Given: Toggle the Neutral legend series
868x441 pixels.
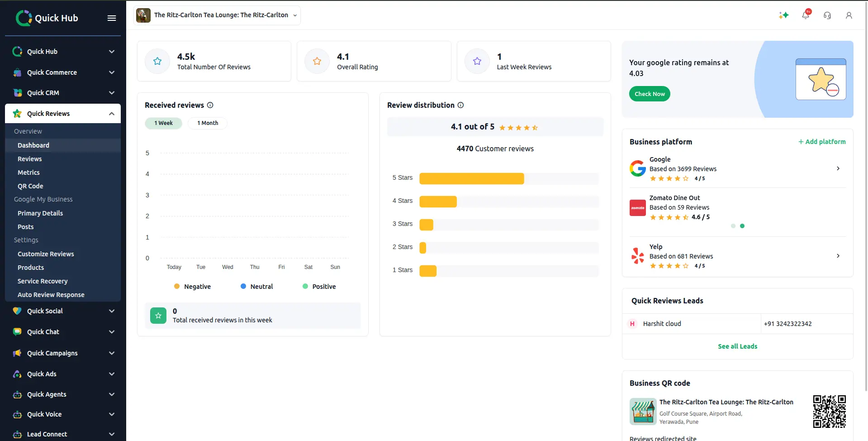Looking at the screenshot, I should pos(257,287).
